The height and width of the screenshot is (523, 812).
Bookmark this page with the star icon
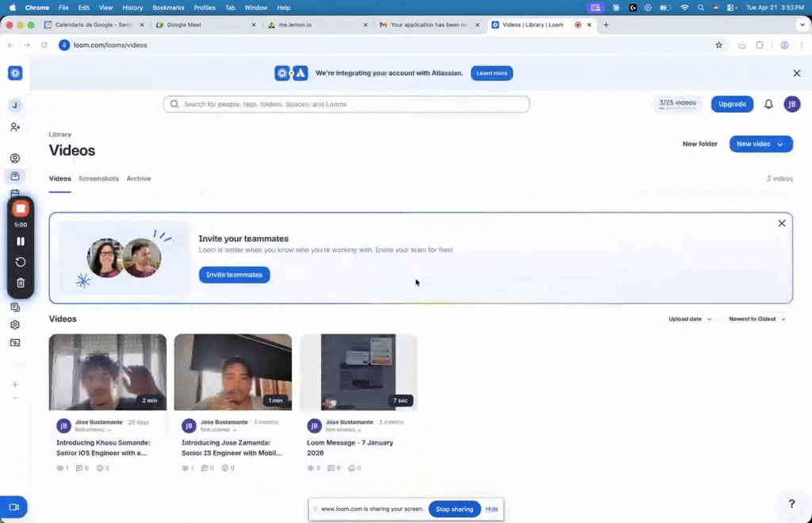718,45
